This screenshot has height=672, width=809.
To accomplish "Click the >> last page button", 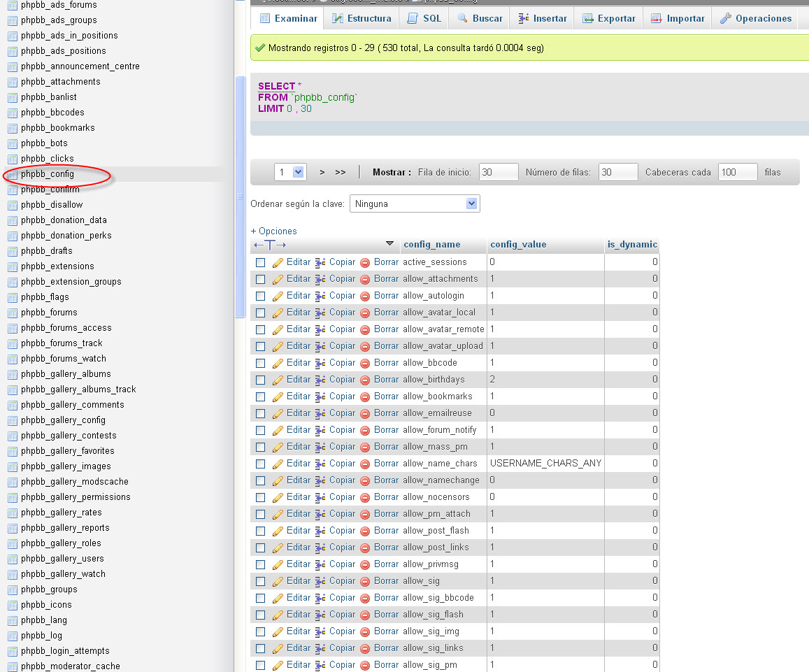I will pos(341,172).
